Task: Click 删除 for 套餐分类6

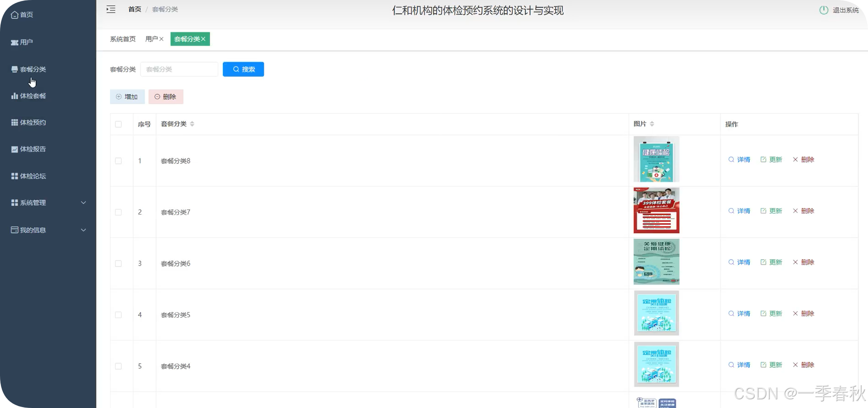Action: [804, 262]
